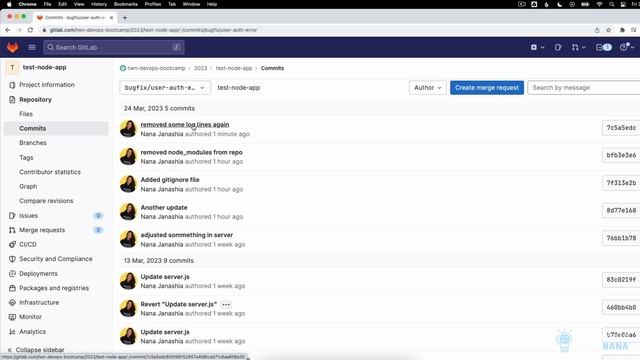The height and width of the screenshot is (360, 640).
Task: Open a new browser tab with plus
Action: click(x=124, y=18)
